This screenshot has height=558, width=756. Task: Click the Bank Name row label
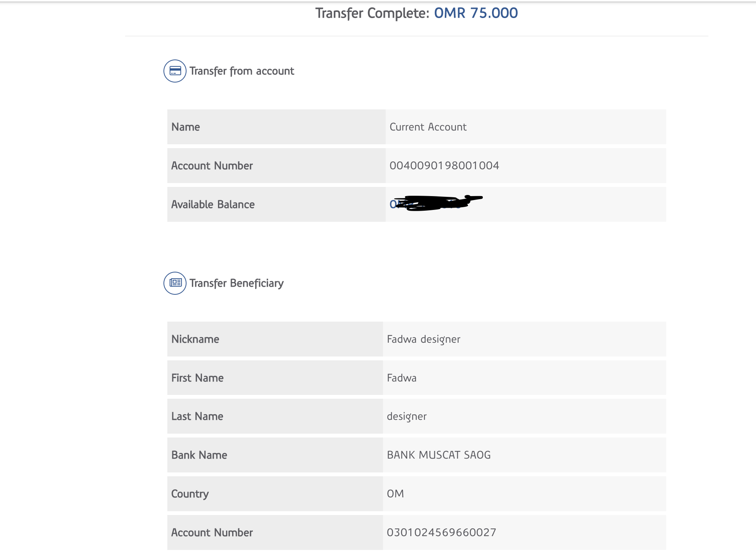point(199,455)
